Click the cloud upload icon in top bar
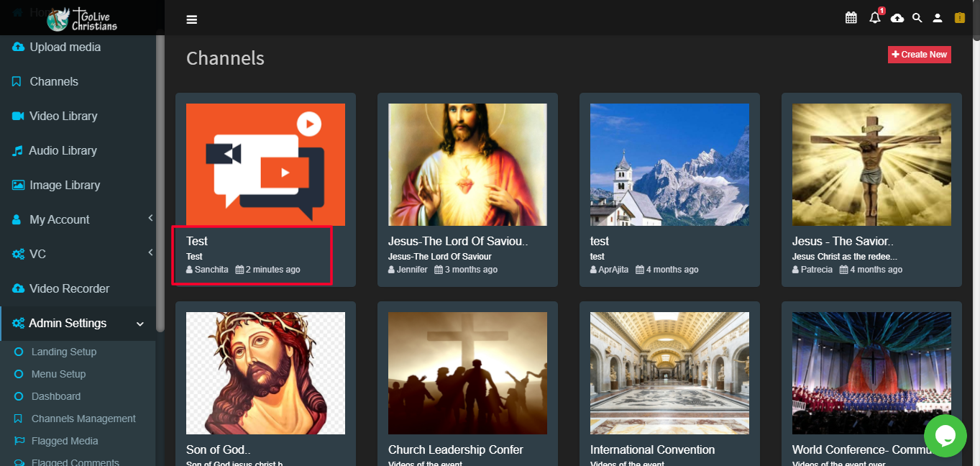The width and height of the screenshot is (980, 466). click(897, 18)
